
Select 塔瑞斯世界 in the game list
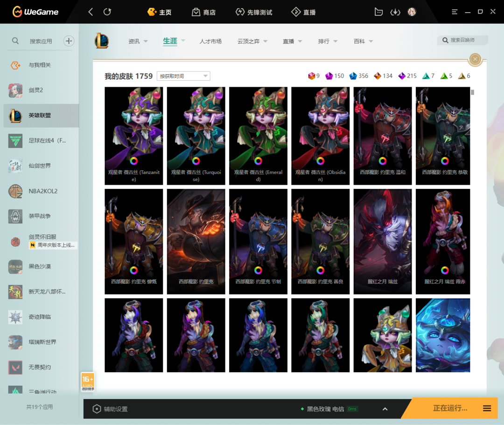(x=41, y=342)
